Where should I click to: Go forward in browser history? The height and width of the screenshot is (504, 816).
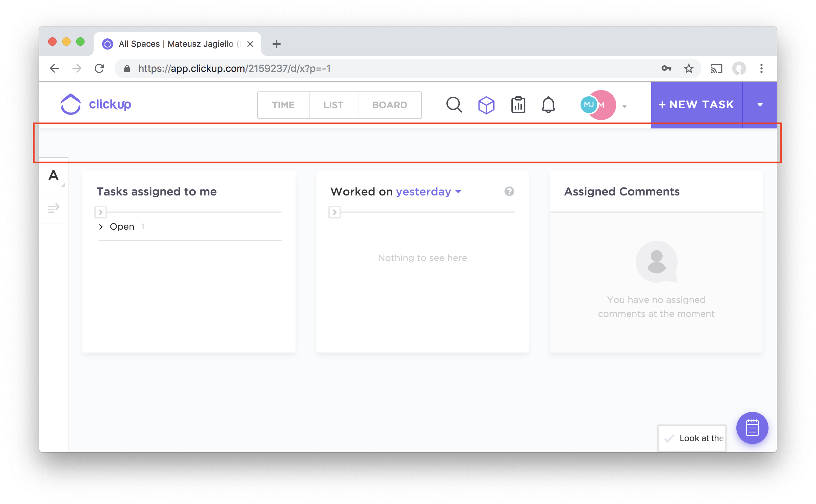pyautogui.click(x=77, y=68)
